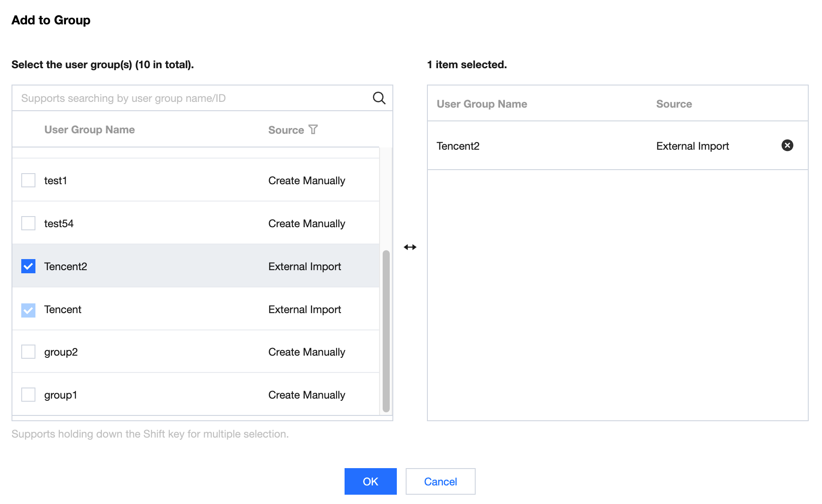Cancel the Add to Group dialog

pyautogui.click(x=440, y=481)
